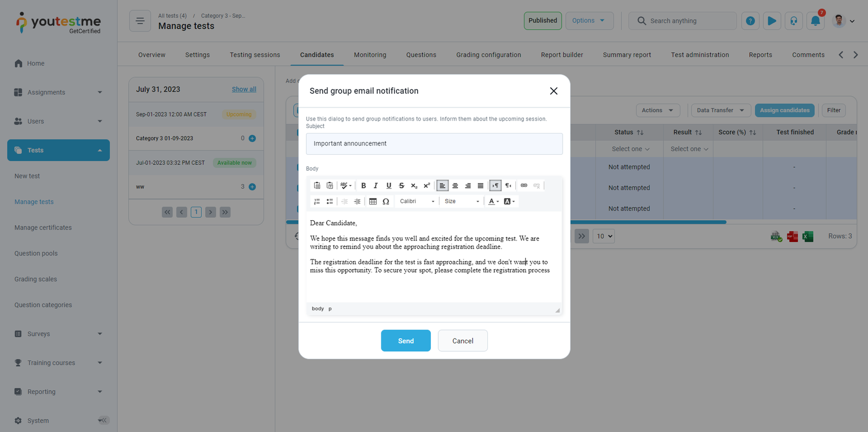Insert a numbered list
Screen dimensions: 868x432
point(317,201)
